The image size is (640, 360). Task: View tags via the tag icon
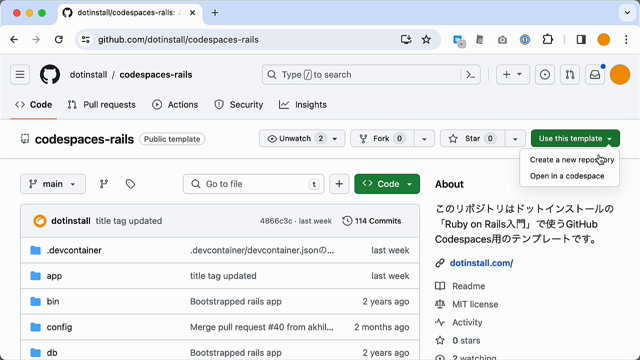point(130,184)
